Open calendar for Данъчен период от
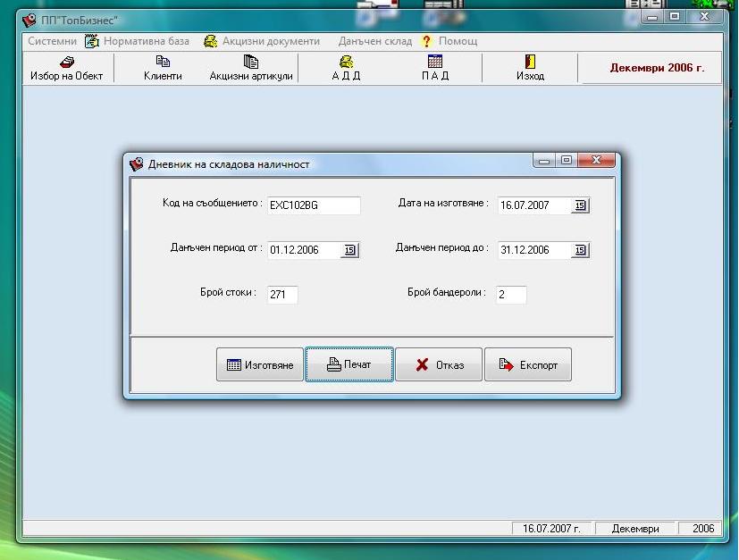 click(349, 250)
